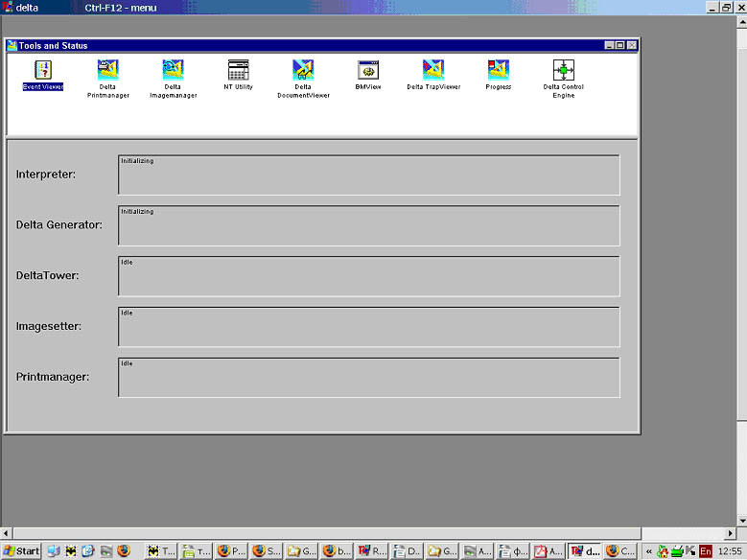Viewport: 747px width, 560px height.
Task: Click the 'DeltaTower:' label
Action: [47, 275]
